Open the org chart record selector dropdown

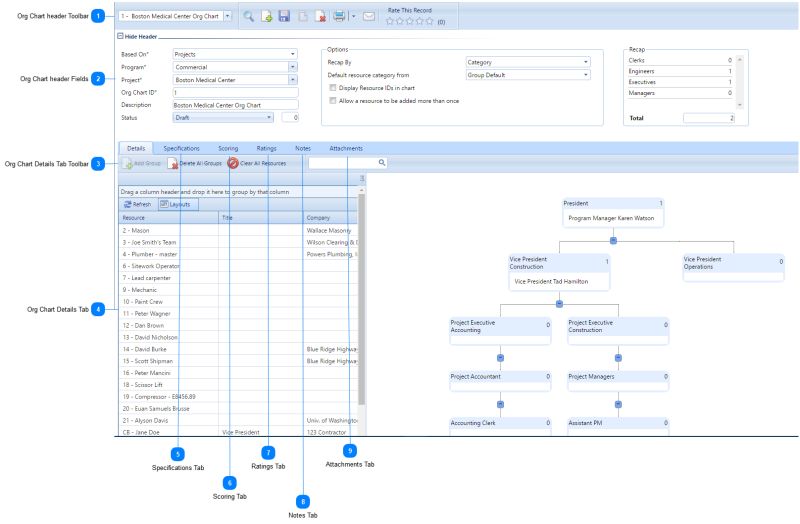pyautogui.click(x=228, y=16)
